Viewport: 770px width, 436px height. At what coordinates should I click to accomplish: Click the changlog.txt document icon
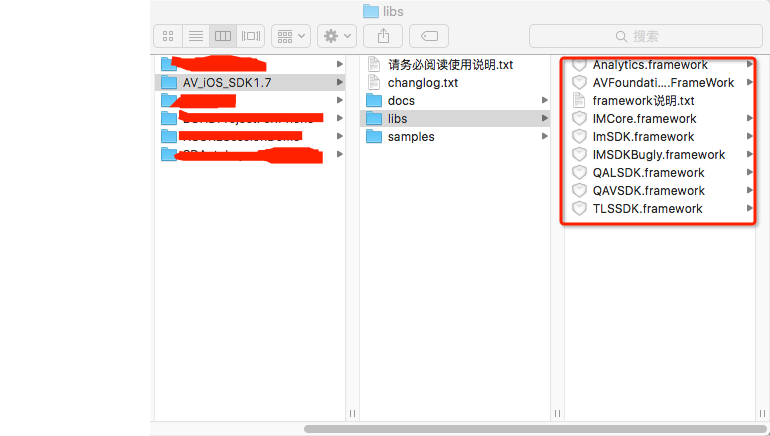(x=374, y=82)
